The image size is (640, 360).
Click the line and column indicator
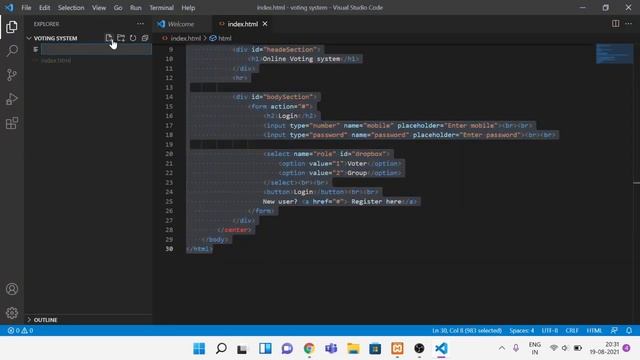click(467, 330)
